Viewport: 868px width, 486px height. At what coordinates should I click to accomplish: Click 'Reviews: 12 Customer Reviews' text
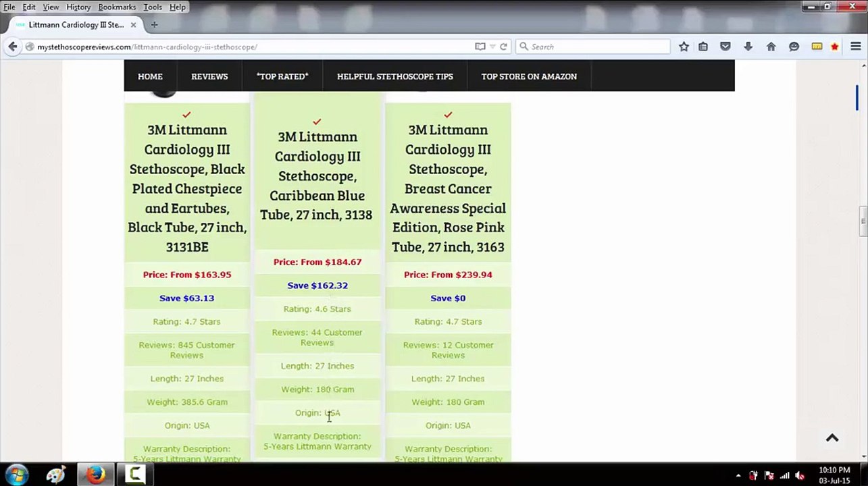(x=448, y=350)
